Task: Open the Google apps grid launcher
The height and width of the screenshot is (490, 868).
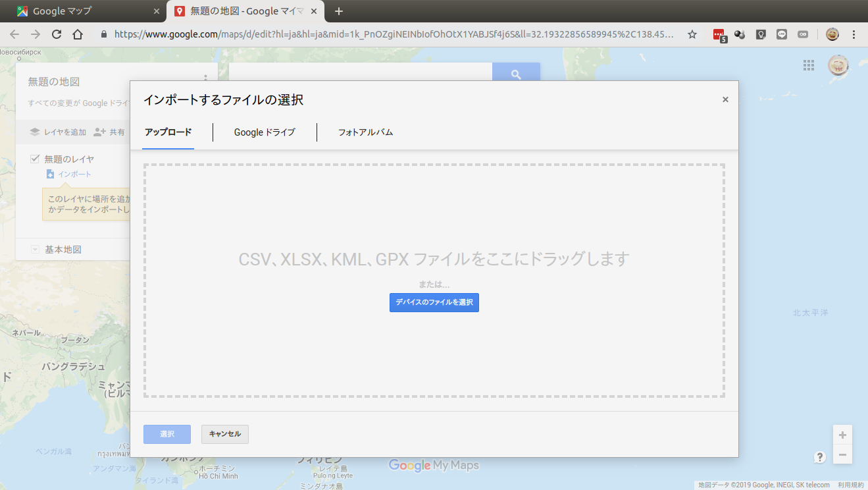Action: point(808,66)
